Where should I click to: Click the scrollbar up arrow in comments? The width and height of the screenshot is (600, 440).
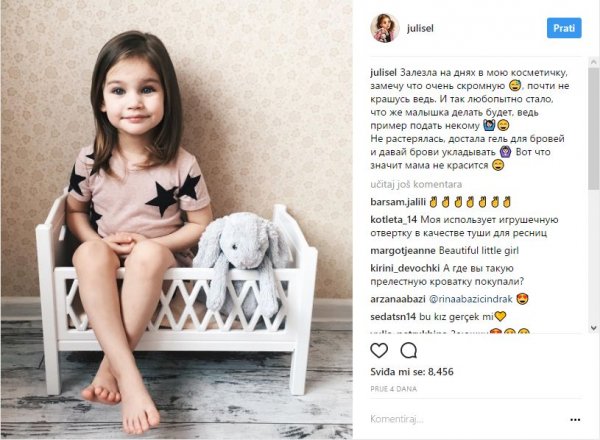click(593, 62)
